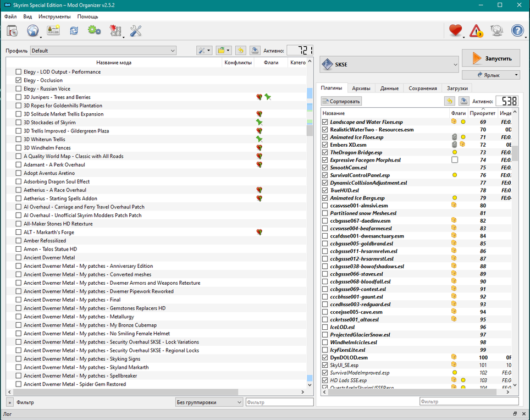This screenshot has width=530, height=420.
Task: Click the Запустить launch button
Action: [491, 58]
